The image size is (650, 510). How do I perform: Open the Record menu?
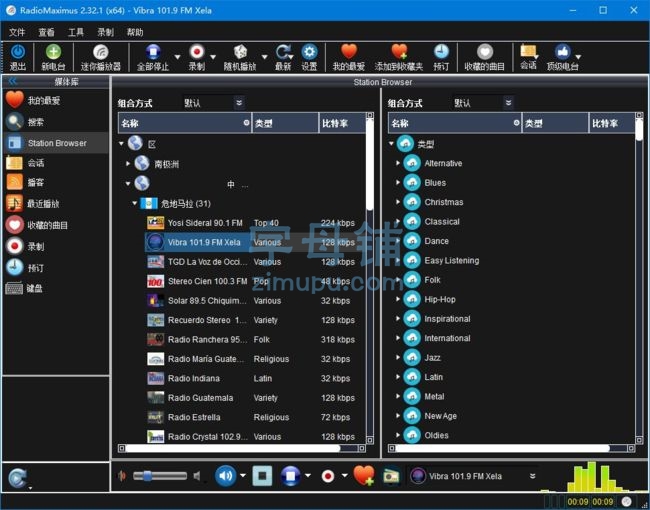pyautogui.click(x=105, y=32)
